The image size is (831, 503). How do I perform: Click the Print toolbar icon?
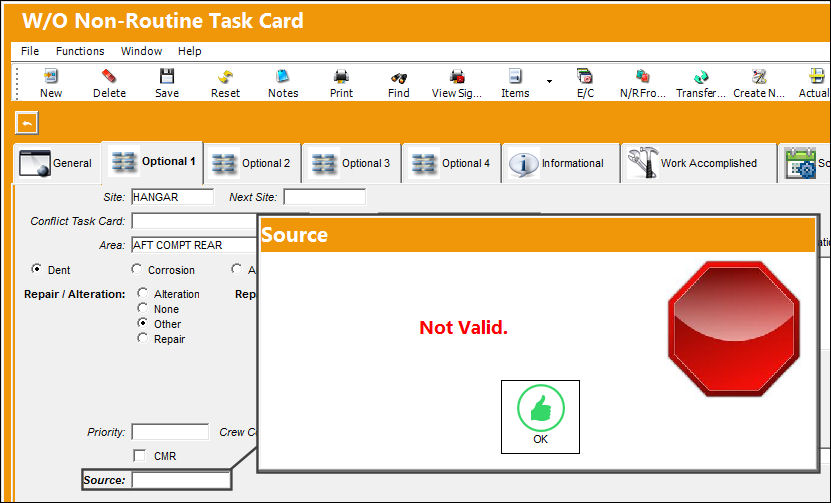[341, 77]
